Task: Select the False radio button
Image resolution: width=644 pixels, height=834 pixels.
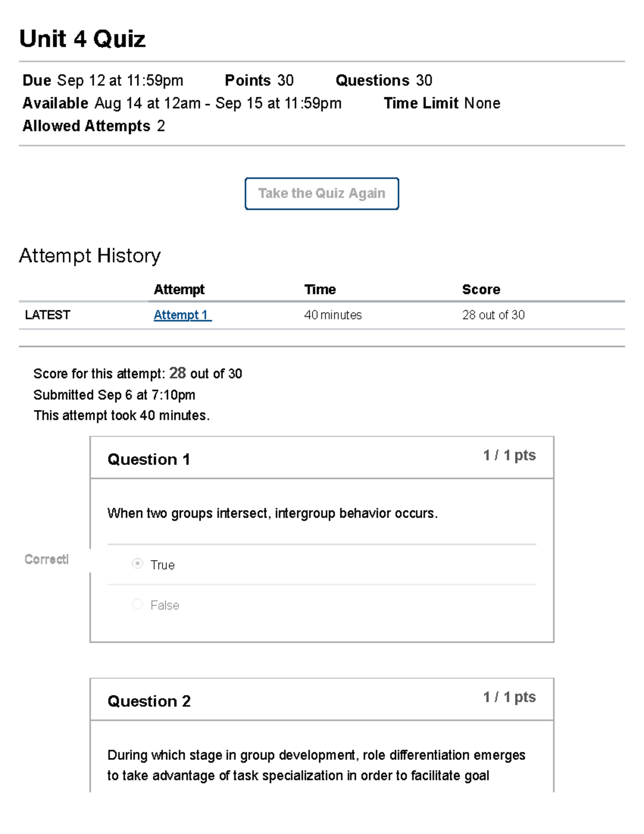Action: coord(138,604)
